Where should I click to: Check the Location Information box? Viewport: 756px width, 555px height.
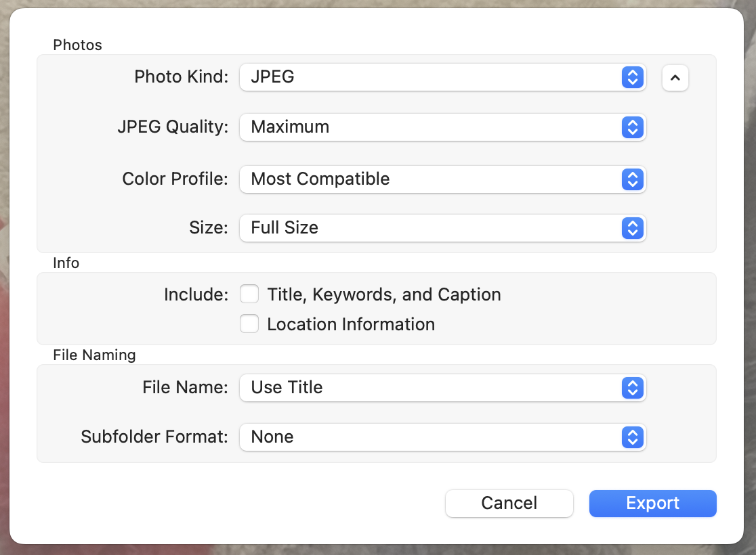pyautogui.click(x=250, y=325)
